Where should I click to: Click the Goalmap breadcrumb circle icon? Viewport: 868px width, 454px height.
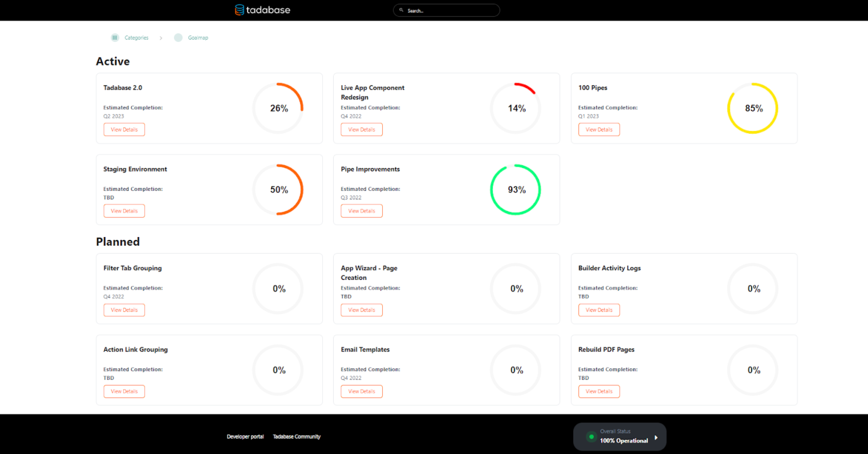(178, 38)
